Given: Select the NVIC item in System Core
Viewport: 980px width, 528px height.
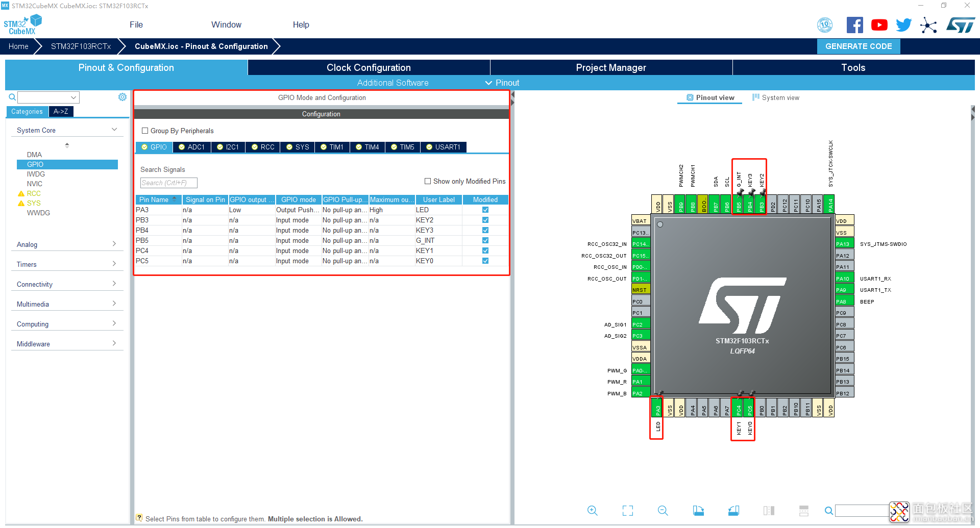Looking at the screenshot, I should click(35, 184).
